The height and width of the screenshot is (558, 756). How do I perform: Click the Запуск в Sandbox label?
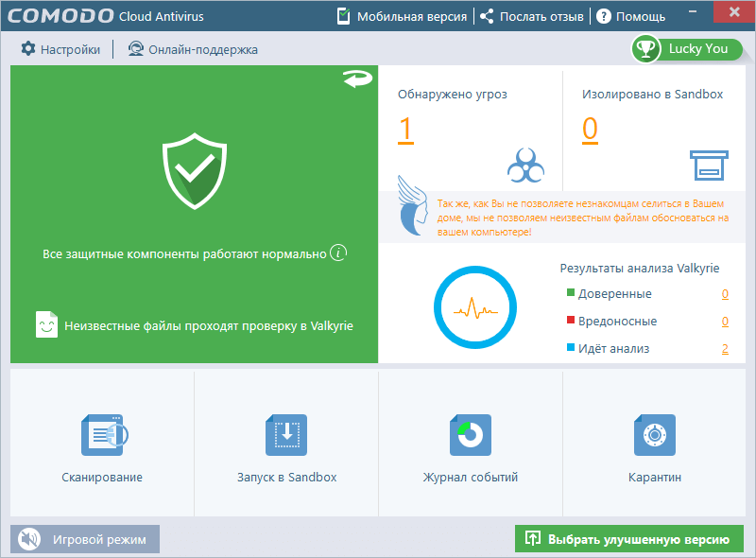click(x=286, y=477)
